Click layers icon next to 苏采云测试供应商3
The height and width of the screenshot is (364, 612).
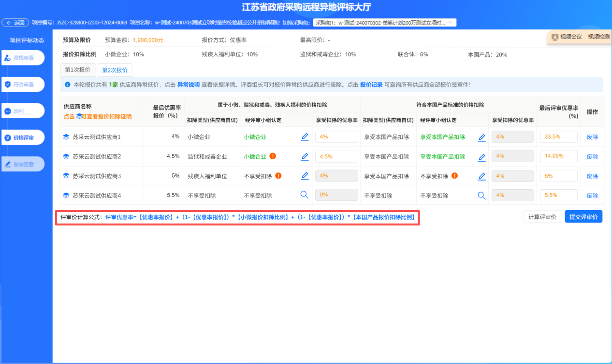point(67,176)
